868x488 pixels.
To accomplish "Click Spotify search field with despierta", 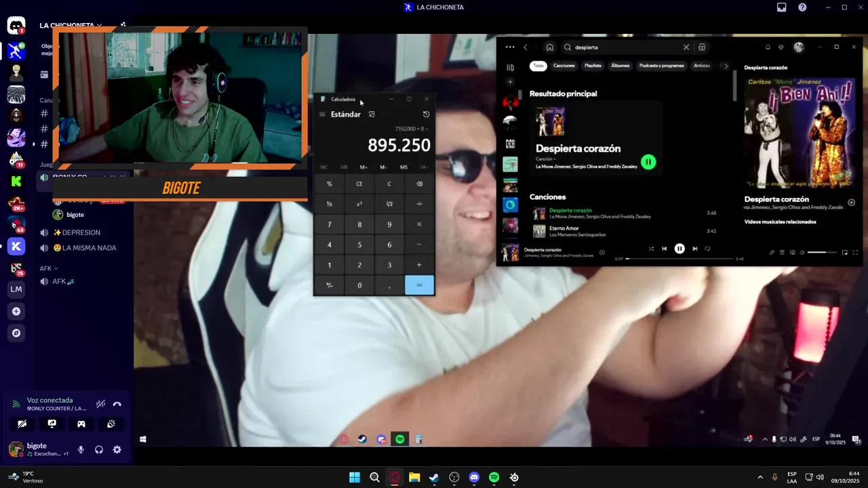I will [627, 47].
